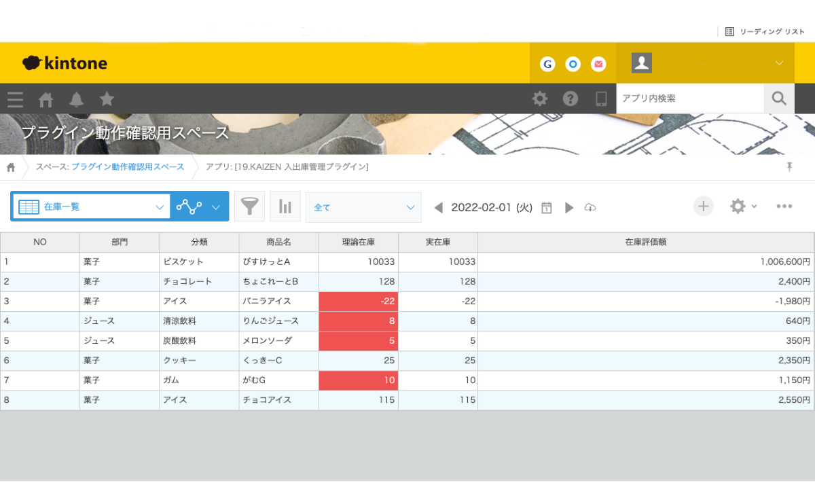Open the calendar date picker
The image size is (815, 504).
click(x=546, y=208)
